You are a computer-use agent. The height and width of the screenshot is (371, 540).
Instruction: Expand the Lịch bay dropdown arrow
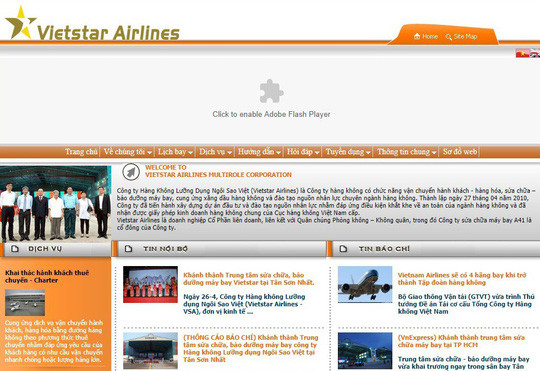pyautogui.click(x=190, y=152)
